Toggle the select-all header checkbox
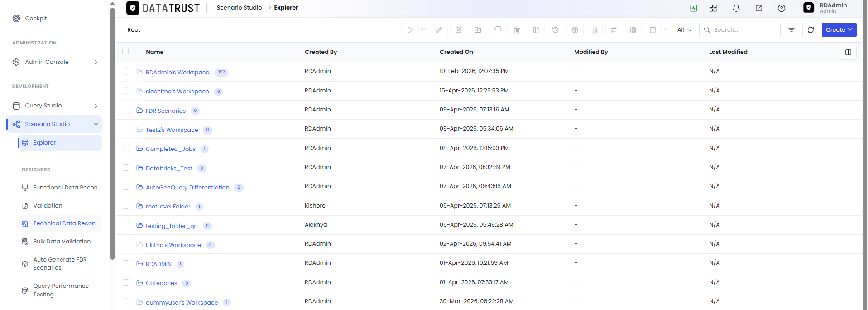 (125, 51)
